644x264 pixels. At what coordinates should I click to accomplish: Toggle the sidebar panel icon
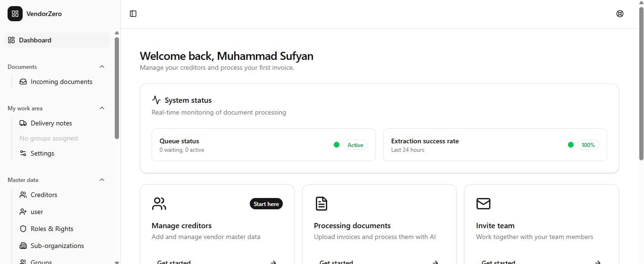(x=133, y=14)
